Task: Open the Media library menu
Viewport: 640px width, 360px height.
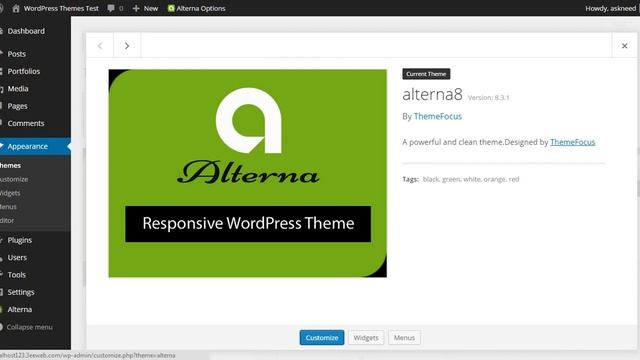Action: (x=18, y=89)
